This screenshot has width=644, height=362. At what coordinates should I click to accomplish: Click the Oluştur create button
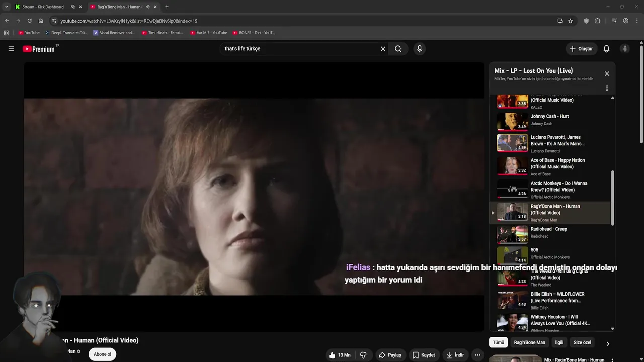(x=581, y=49)
